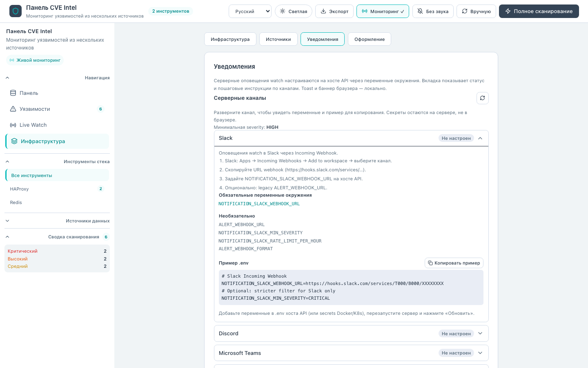The image size is (588, 368).
Task: Collapse the Инструменты стека section
Action: (57, 162)
